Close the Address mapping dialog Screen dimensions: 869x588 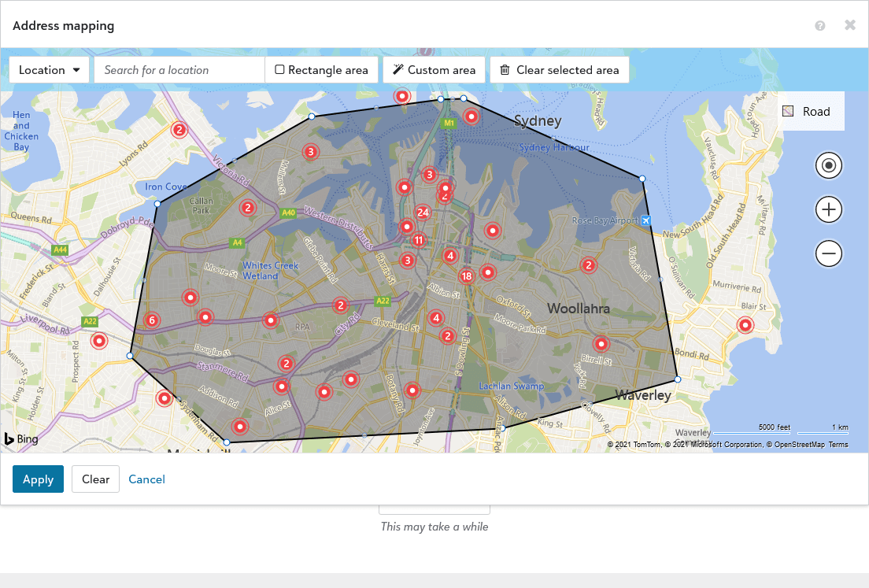pos(849,25)
